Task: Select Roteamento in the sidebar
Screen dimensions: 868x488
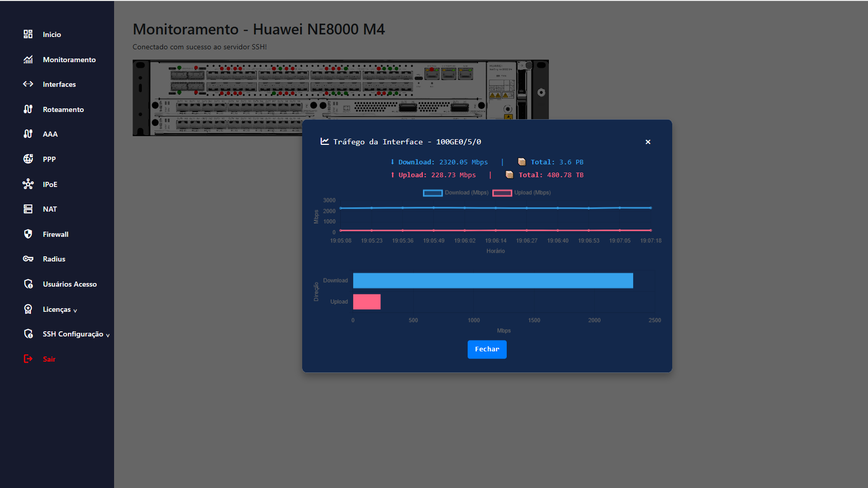Action: [63, 109]
